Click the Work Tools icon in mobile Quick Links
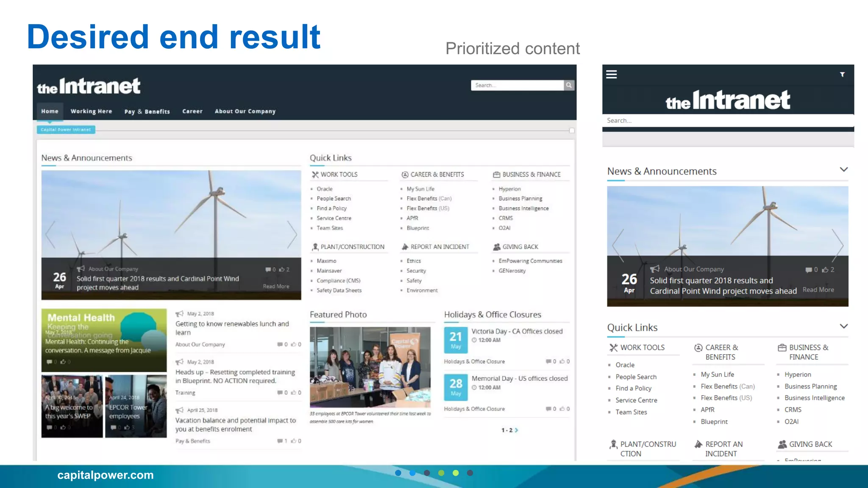The width and height of the screenshot is (868, 488). pyautogui.click(x=613, y=348)
